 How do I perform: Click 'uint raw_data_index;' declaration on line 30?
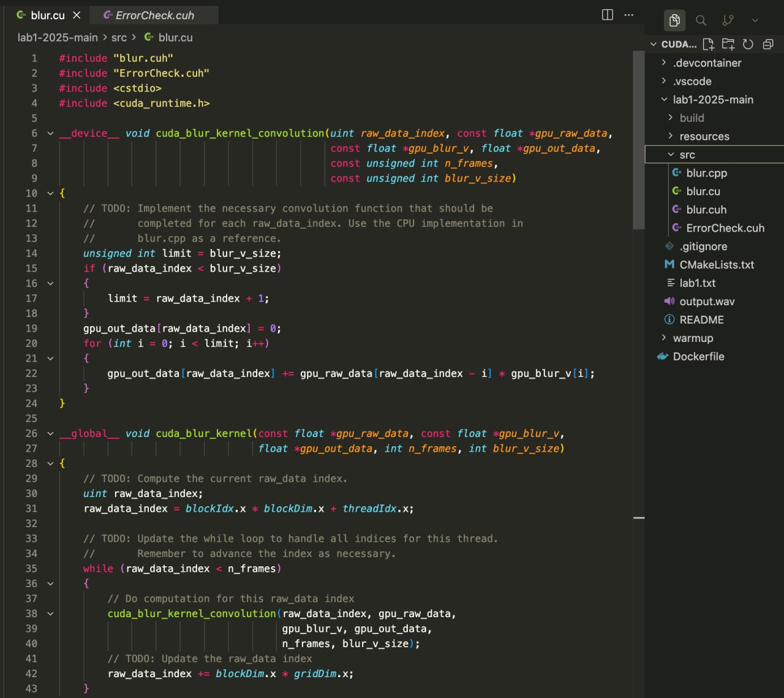coord(143,494)
